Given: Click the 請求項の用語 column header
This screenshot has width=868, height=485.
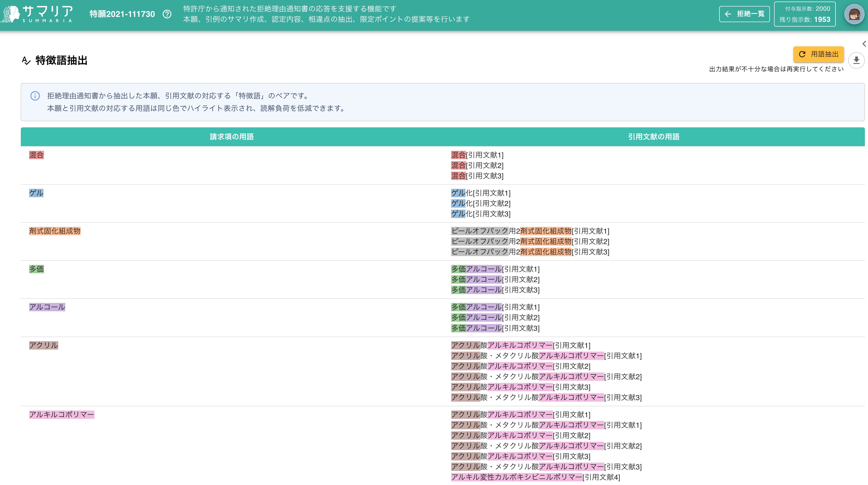Looking at the screenshot, I should click(x=232, y=136).
